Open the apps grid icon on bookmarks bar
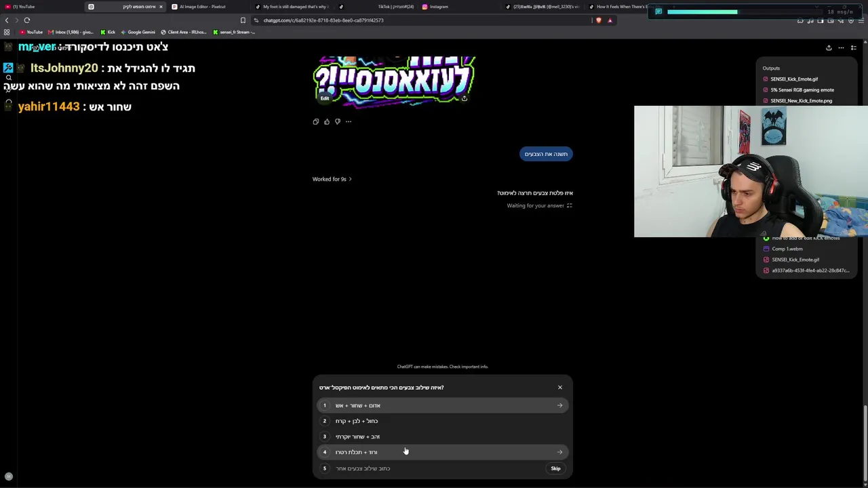Screen dimensions: 868x488 pyautogui.click(x=7, y=32)
